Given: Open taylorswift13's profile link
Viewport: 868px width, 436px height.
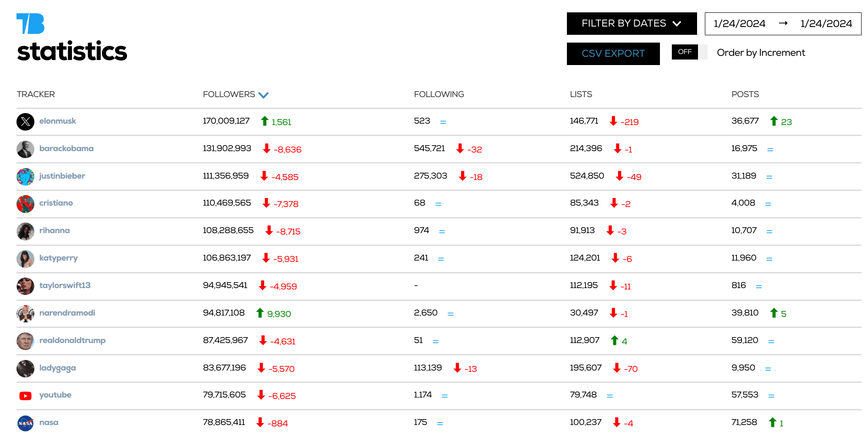Looking at the screenshot, I should pyautogui.click(x=65, y=285).
